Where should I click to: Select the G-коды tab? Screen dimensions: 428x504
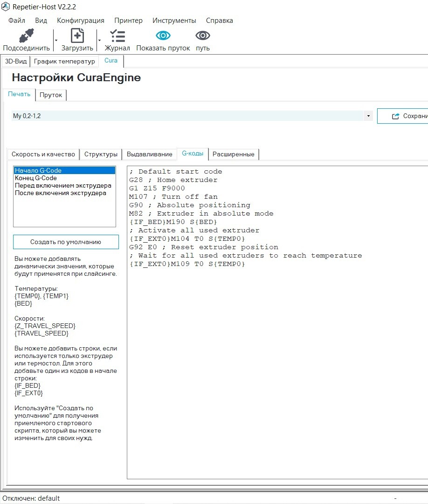[x=193, y=154]
